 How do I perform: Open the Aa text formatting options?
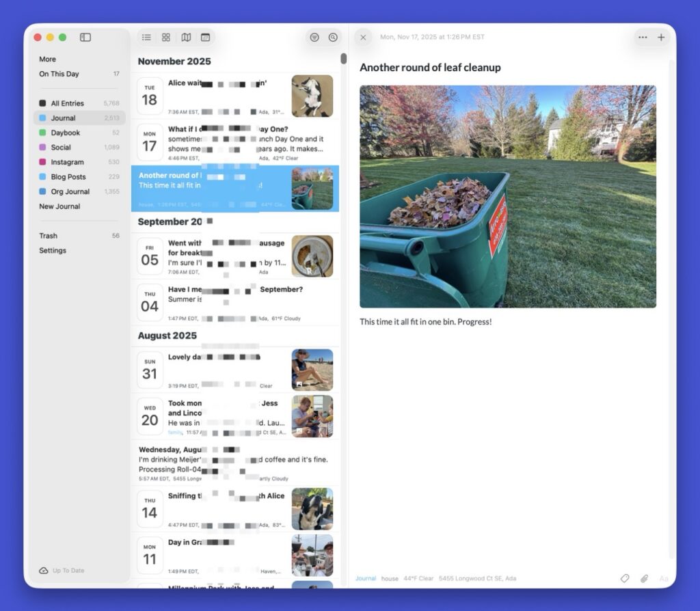tap(663, 578)
